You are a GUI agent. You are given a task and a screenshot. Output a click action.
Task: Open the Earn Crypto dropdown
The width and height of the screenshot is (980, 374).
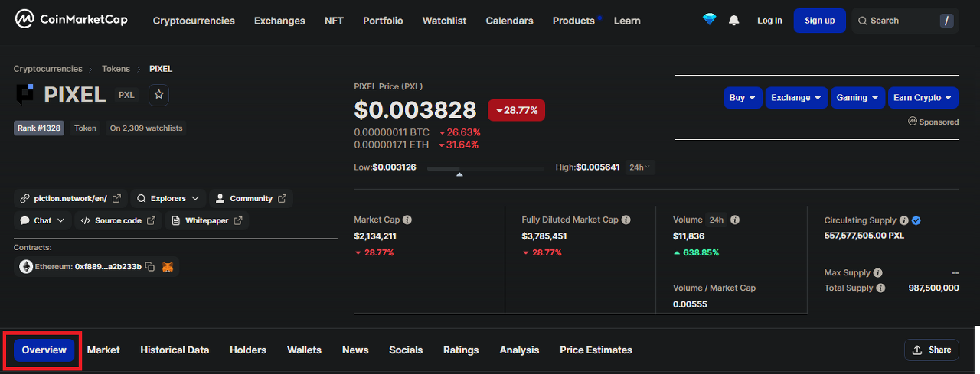923,98
